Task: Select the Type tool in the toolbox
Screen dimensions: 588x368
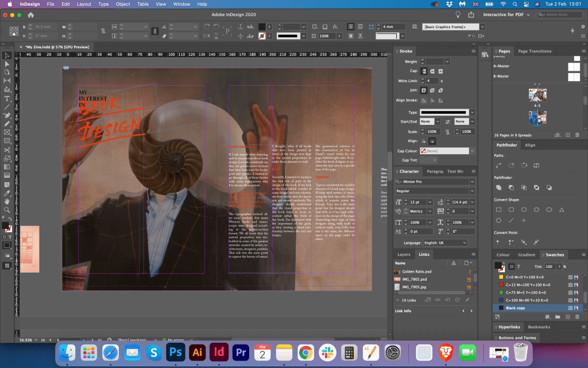Action: click(x=7, y=98)
